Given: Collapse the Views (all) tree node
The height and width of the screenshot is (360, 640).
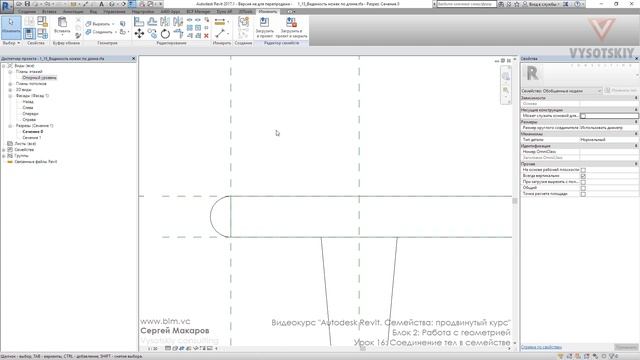Looking at the screenshot, I should 4,66.
